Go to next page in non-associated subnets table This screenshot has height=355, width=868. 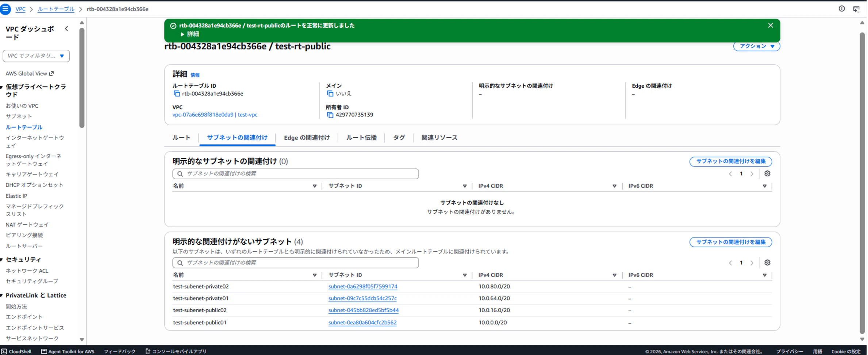(x=752, y=263)
